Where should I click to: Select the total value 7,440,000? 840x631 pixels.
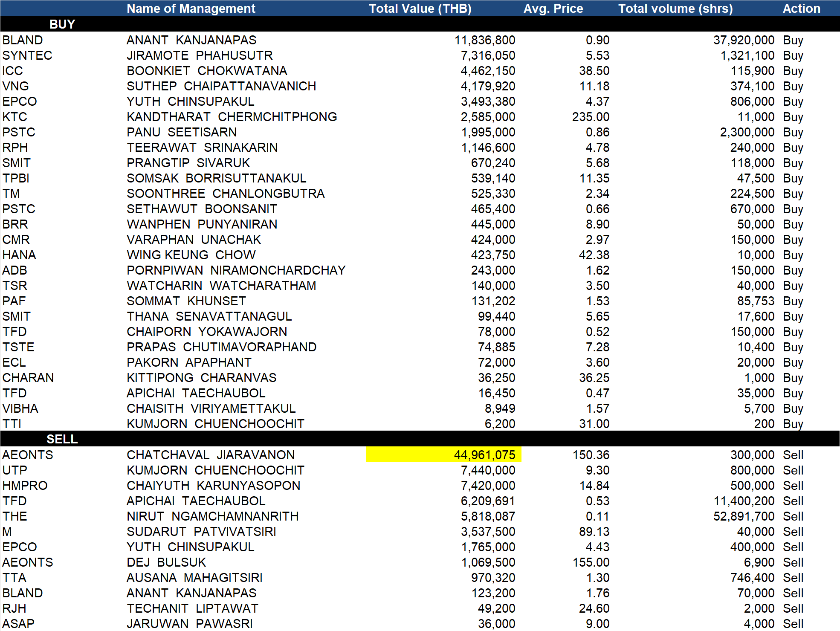tap(488, 470)
